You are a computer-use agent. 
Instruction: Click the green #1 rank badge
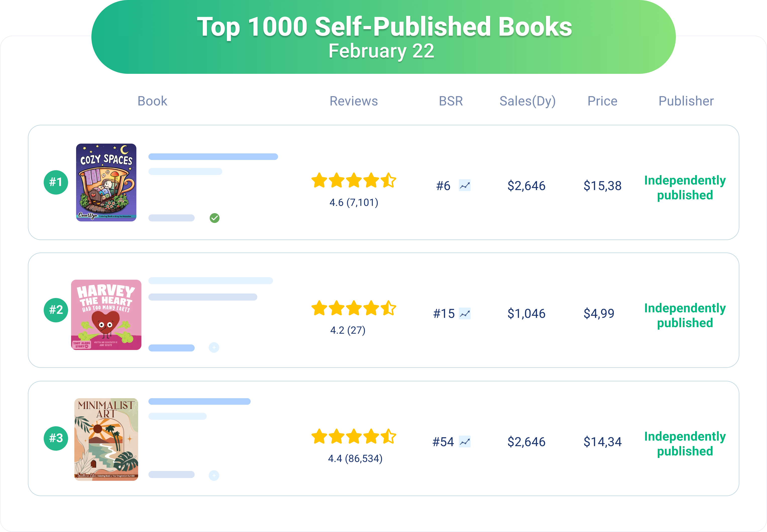56,182
